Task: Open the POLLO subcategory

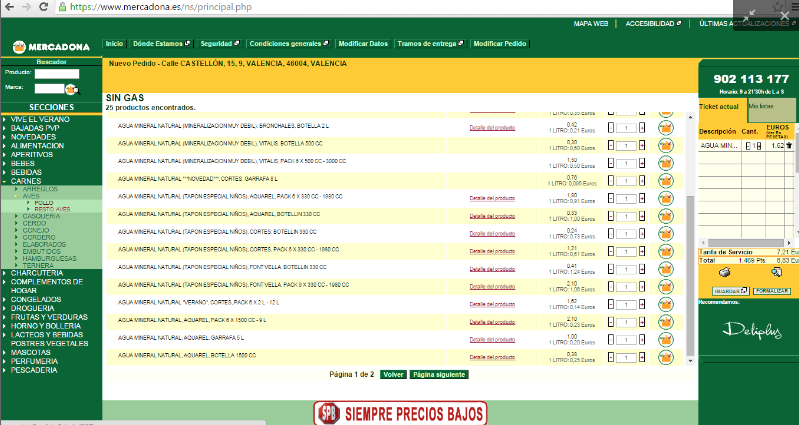Action: 43,203
